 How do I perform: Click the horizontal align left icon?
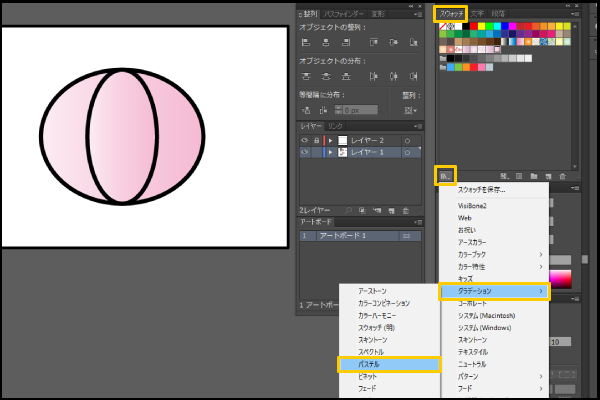[x=304, y=42]
